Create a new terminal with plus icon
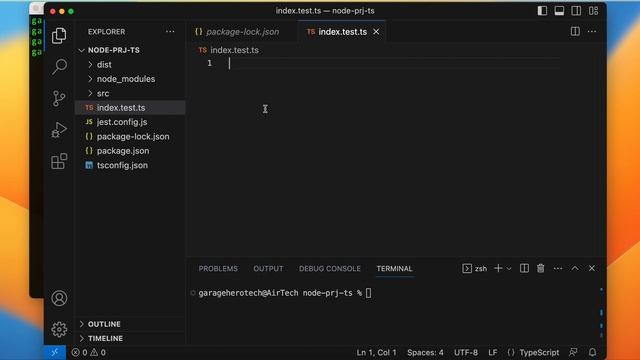This screenshot has height=360, width=640. (x=498, y=268)
